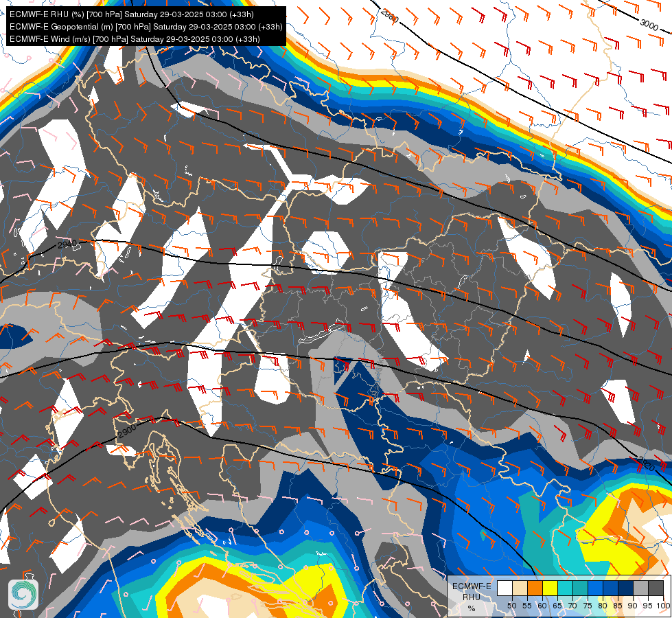Click the legend tick label 85

click(618, 606)
